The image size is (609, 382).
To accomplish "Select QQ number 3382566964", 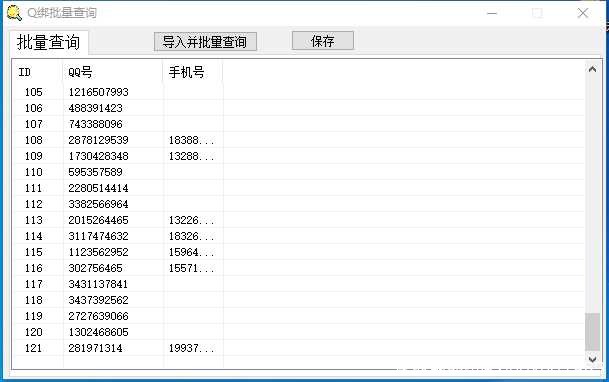I will pos(98,204).
